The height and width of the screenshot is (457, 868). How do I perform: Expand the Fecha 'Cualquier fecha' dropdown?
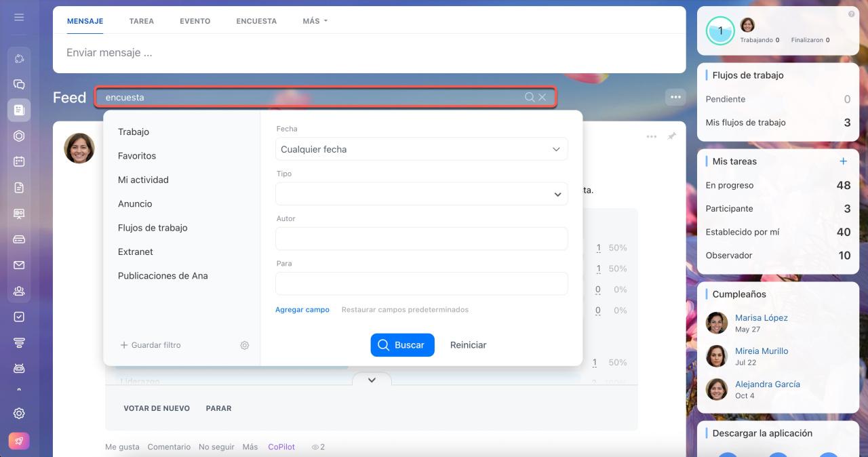421,149
